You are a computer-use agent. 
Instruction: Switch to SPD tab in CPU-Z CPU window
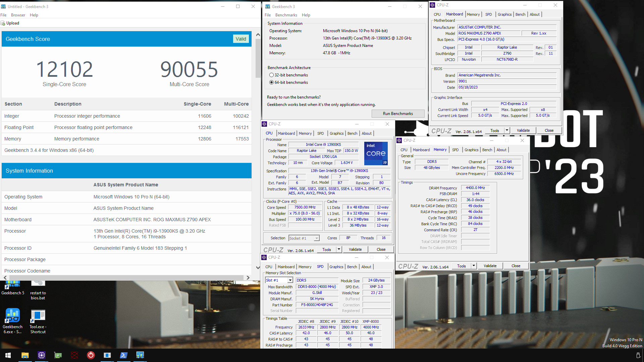coord(321,133)
